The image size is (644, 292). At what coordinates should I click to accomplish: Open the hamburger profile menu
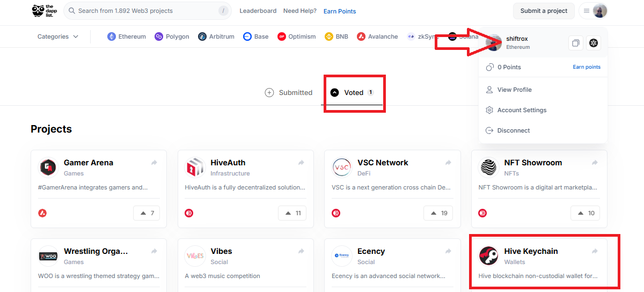tap(593, 11)
